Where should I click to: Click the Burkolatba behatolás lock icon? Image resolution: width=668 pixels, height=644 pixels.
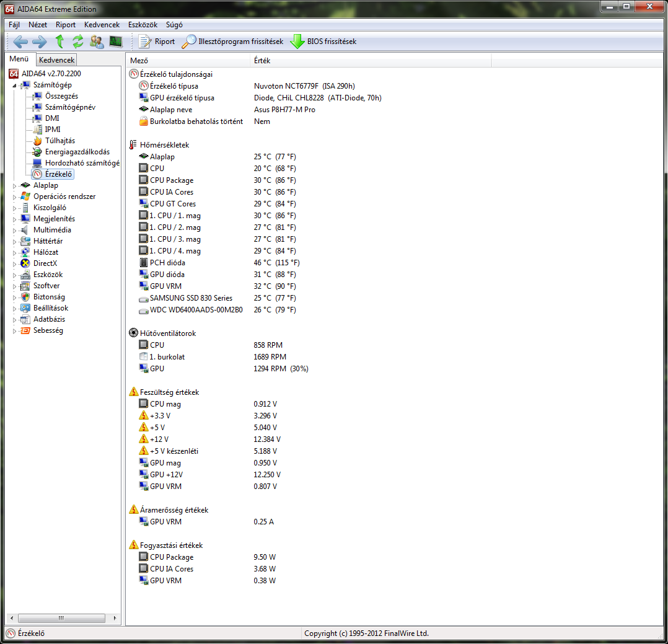pos(144,121)
